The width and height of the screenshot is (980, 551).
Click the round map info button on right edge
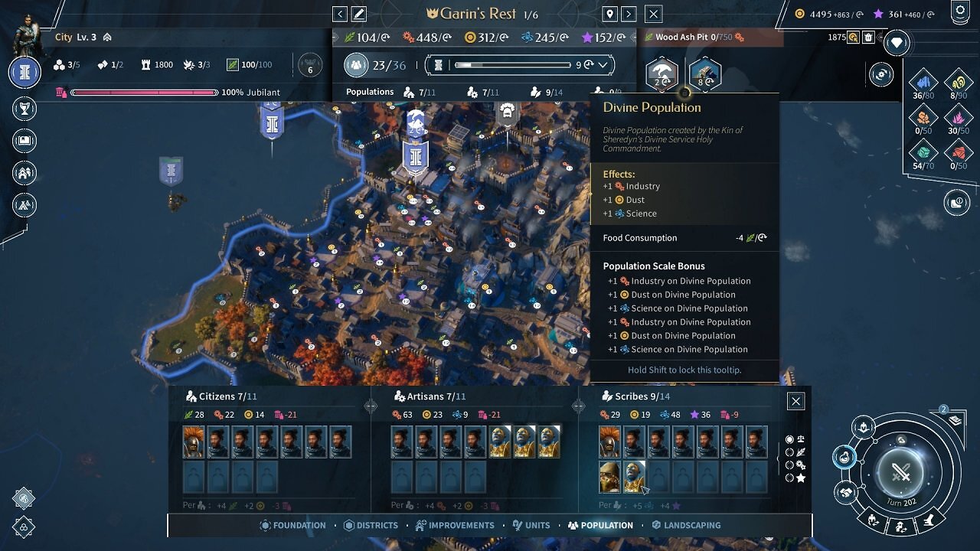click(x=956, y=202)
